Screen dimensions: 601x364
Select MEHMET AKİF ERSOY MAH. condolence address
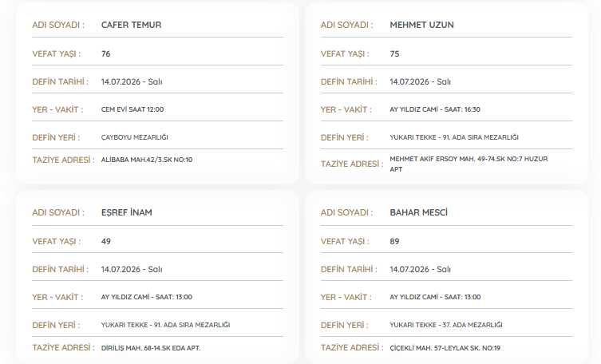coord(469,164)
